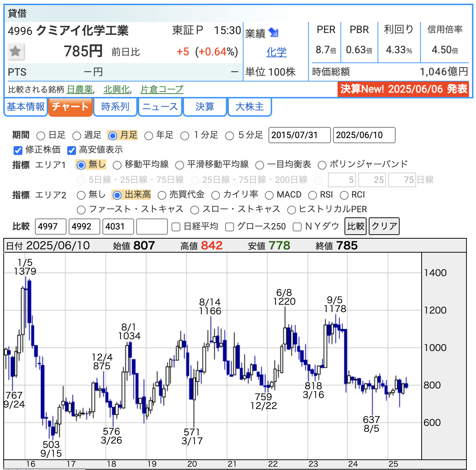Click the 業績 downward arrow icon

point(274,33)
